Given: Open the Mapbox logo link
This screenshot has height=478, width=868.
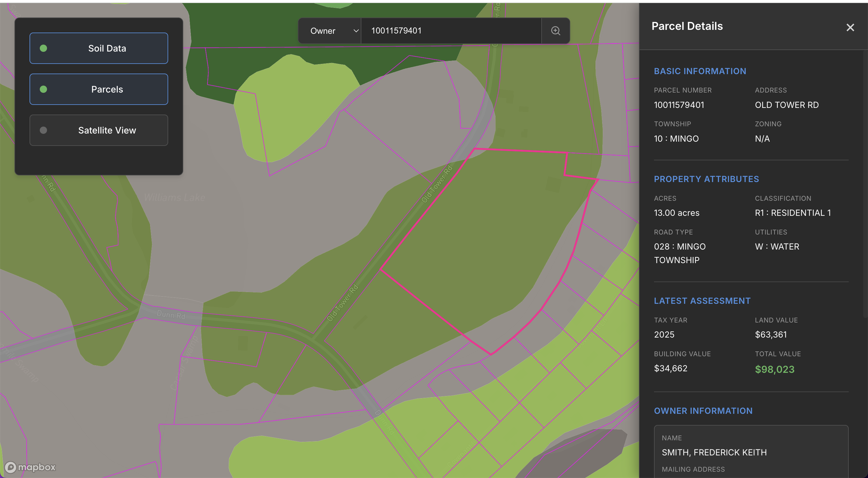Looking at the screenshot, I should (x=30, y=467).
